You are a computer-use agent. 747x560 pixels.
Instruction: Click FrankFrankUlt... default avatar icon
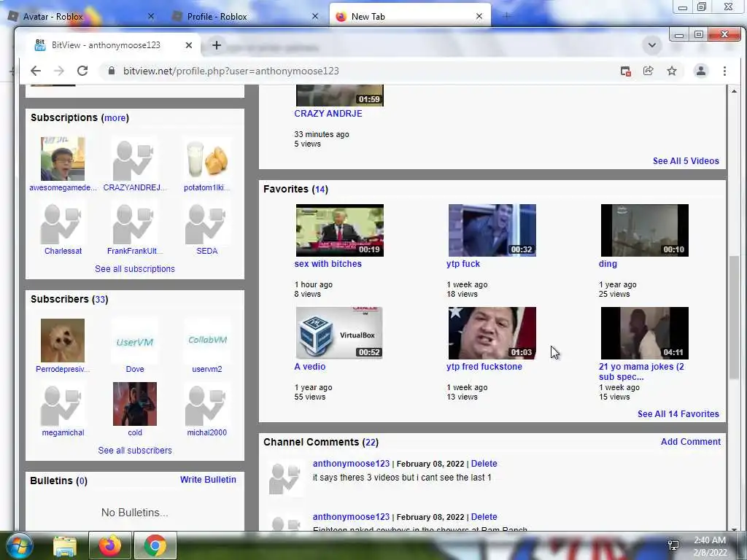coord(135,222)
